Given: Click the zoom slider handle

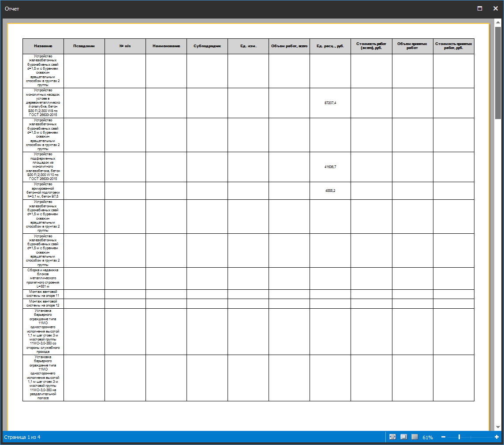Looking at the screenshot, I should [x=459, y=437].
